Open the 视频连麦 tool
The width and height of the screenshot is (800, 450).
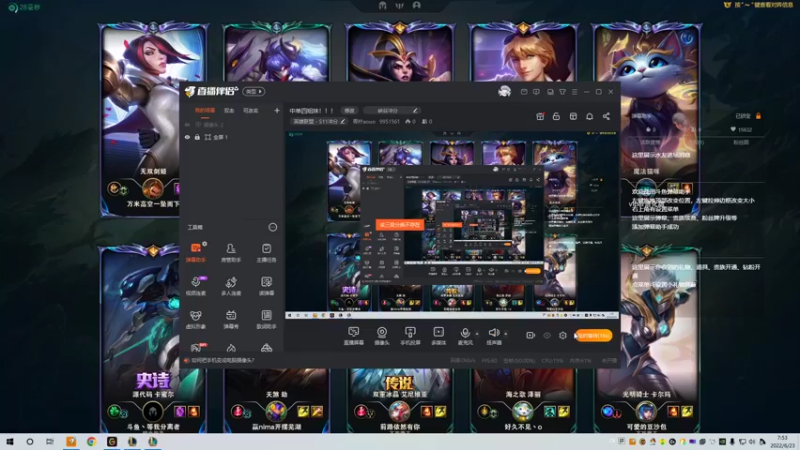196,286
